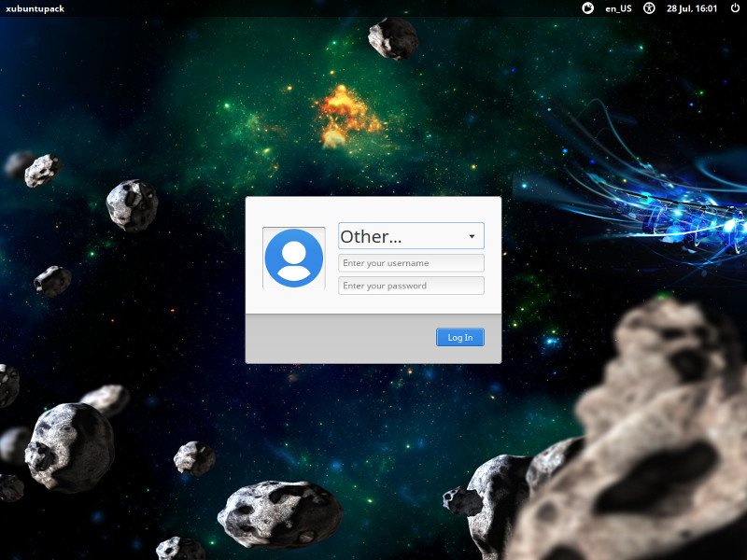Viewport: 747px width, 560px height.
Task: Click the gray bar beside Log In button
Action: coord(336,338)
